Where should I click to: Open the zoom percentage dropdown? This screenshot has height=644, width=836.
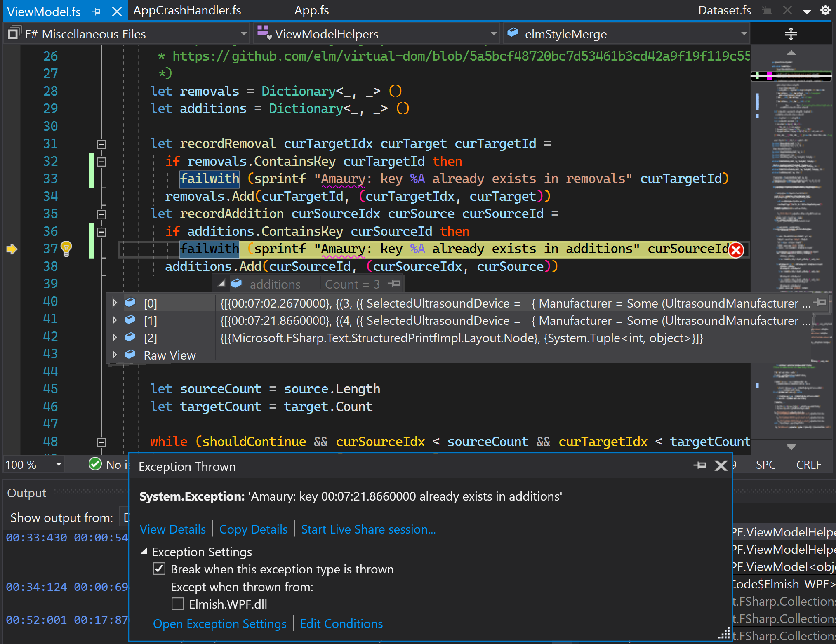tap(59, 465)
